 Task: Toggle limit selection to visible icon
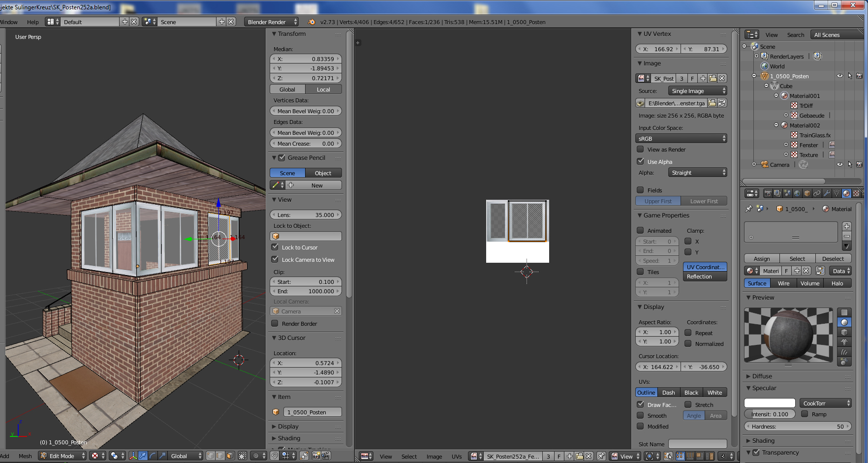pyautogui.click(x=243, y=456)
